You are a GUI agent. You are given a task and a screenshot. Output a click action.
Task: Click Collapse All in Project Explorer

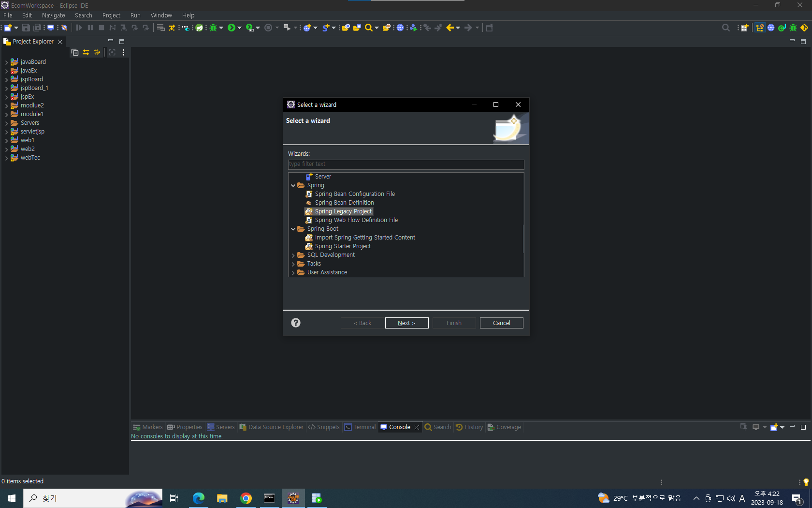75,52
